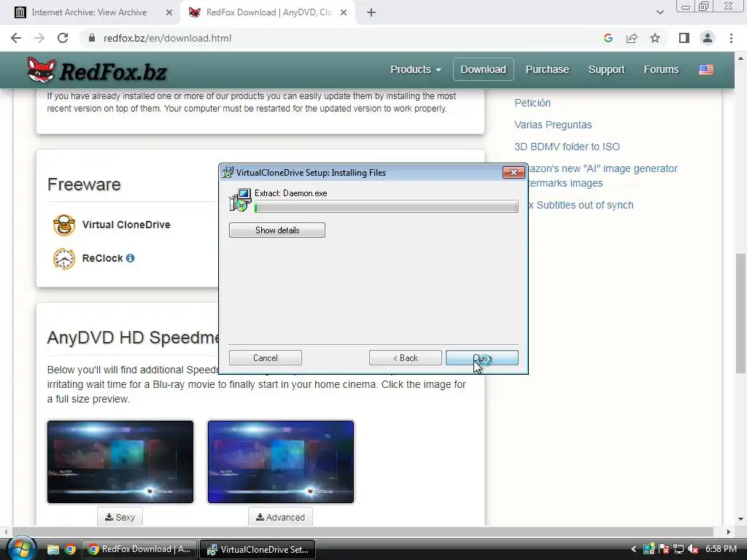Open Chrome quick launch taskbar icon

pos(70,550)
